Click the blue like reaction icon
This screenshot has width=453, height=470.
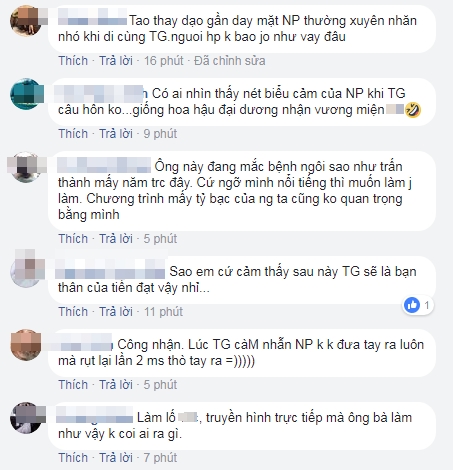(x=412, y=305)
